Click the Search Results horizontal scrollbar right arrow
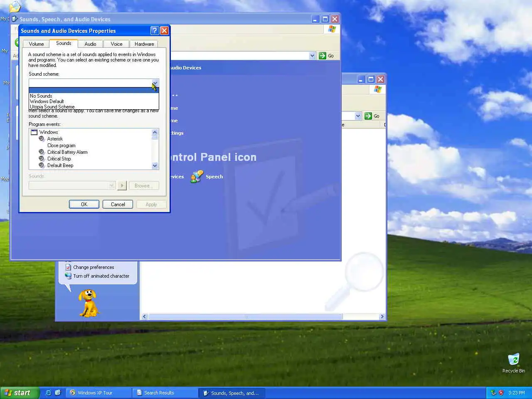 [382, 317]
